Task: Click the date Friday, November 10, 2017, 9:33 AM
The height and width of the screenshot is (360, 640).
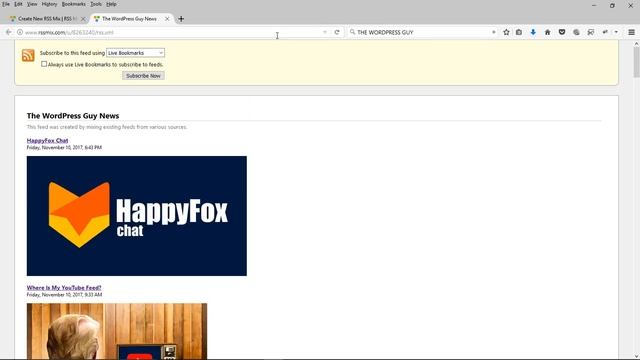Action: tap(64, 295)
